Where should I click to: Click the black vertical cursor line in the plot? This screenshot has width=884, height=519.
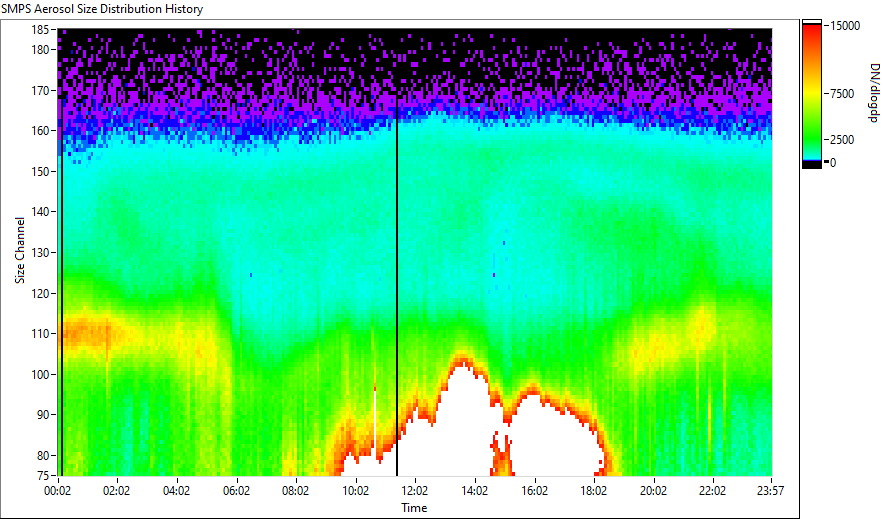pos(397,287)
